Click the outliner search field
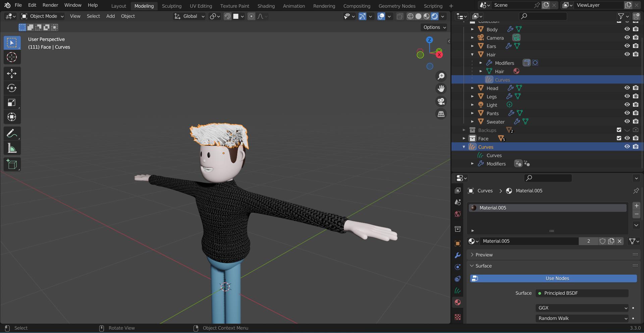The image size is (644, 333). [x=543, y=16]
